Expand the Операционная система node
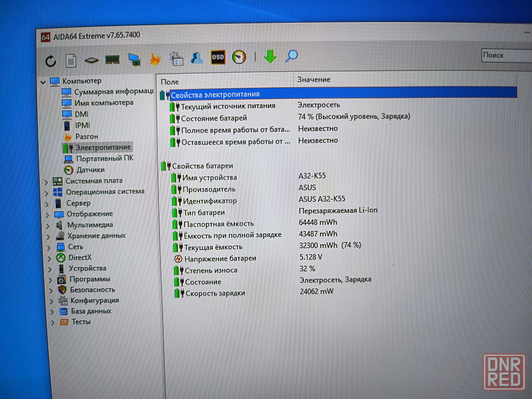532x399 pixels. point(46,193)
